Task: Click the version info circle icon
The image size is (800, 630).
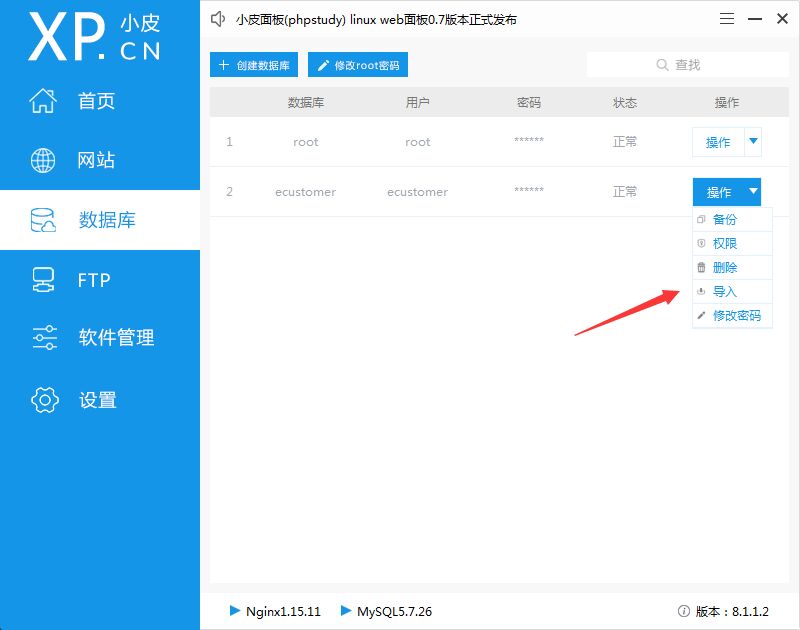Action: [x=684, y=611]
